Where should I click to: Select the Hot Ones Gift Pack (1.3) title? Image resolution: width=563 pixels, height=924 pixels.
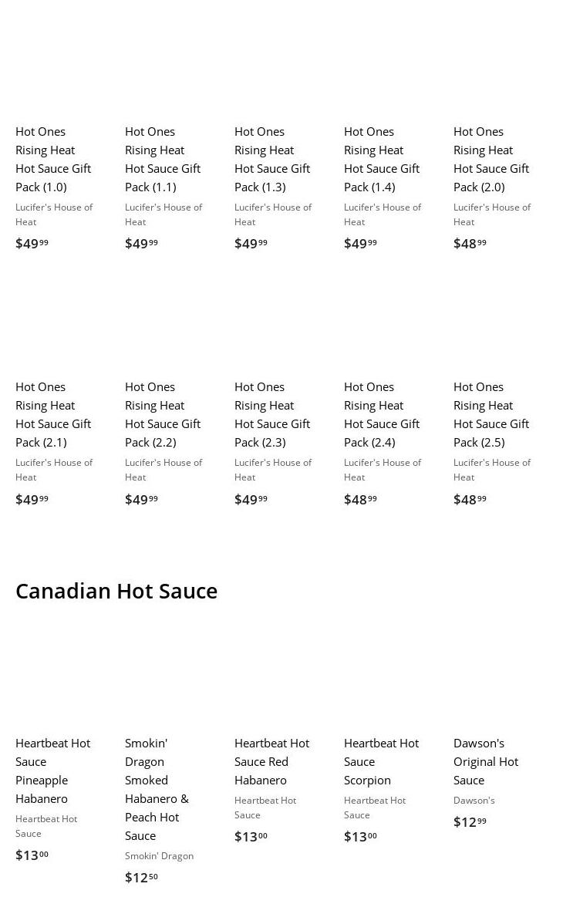pos(272,159)
